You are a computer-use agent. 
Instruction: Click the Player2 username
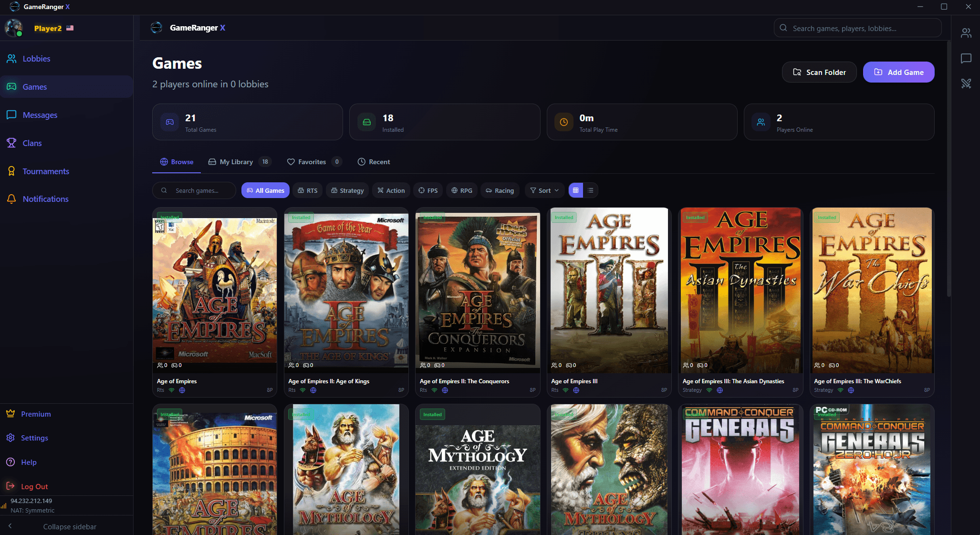[48, 28]
